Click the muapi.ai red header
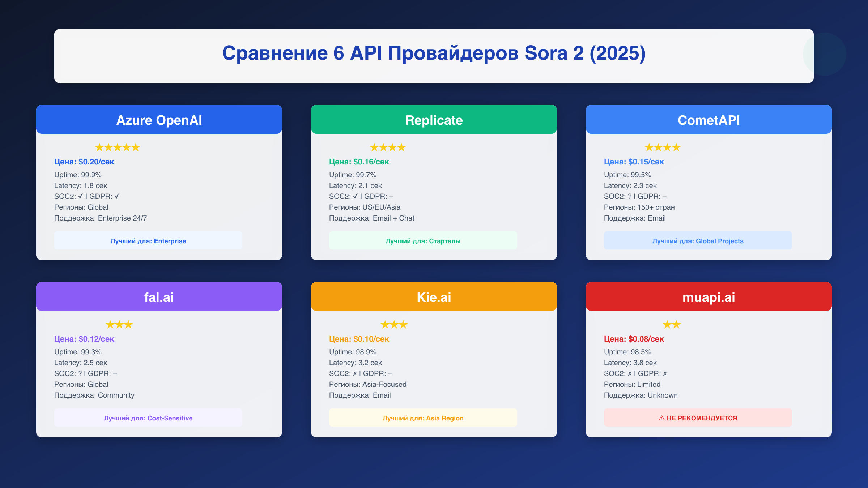Image resolution: width=868 pixels, height=488 pixels. [x=709, y=297]
